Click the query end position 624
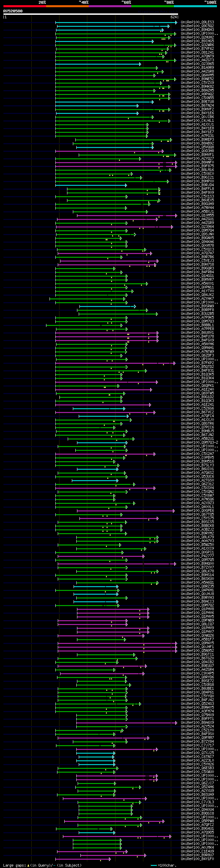 click(x=174, y=17)
